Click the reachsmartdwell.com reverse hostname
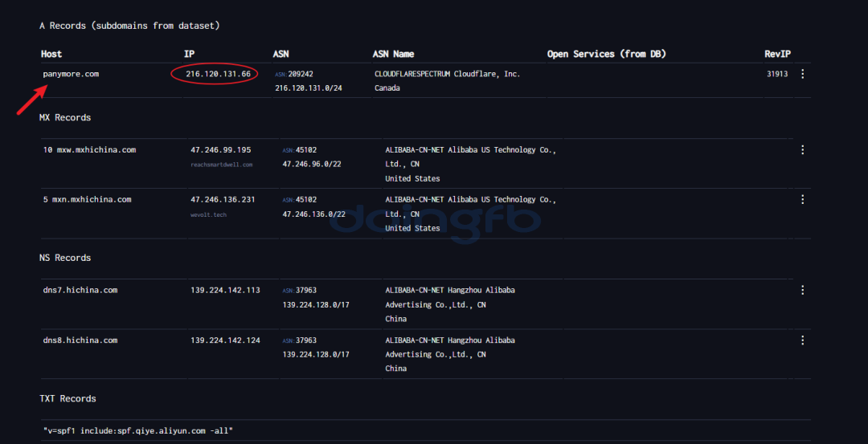Image resolution: width=868 pixels, height=444 pixels. click(x=221, y=165)
